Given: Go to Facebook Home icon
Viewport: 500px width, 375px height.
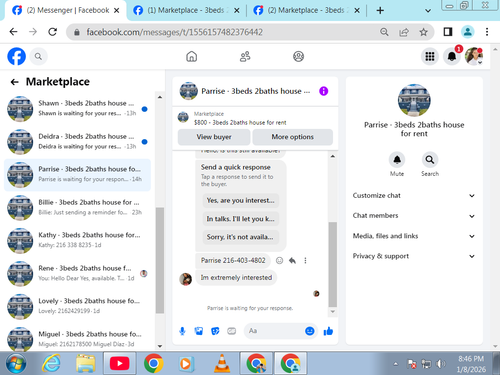Looking at the screenshot, I should 192,57.
